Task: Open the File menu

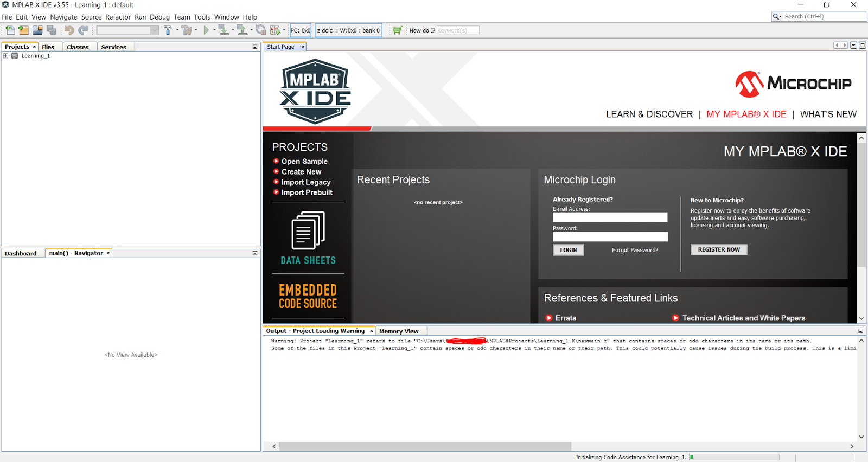Action: click(x=7, y=17)
